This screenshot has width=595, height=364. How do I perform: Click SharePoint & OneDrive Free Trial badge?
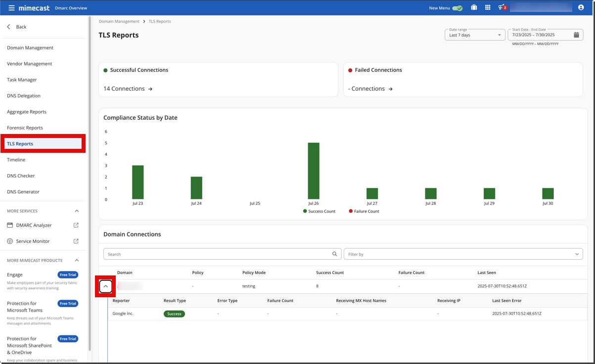click(68, 339)
